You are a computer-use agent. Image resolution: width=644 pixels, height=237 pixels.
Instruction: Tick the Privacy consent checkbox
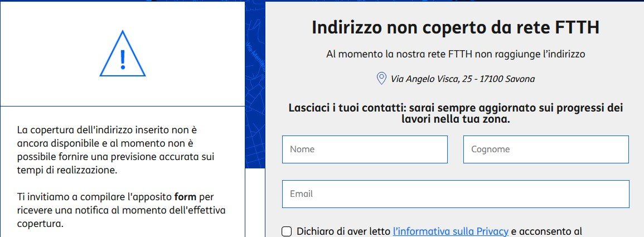(287, 231)
